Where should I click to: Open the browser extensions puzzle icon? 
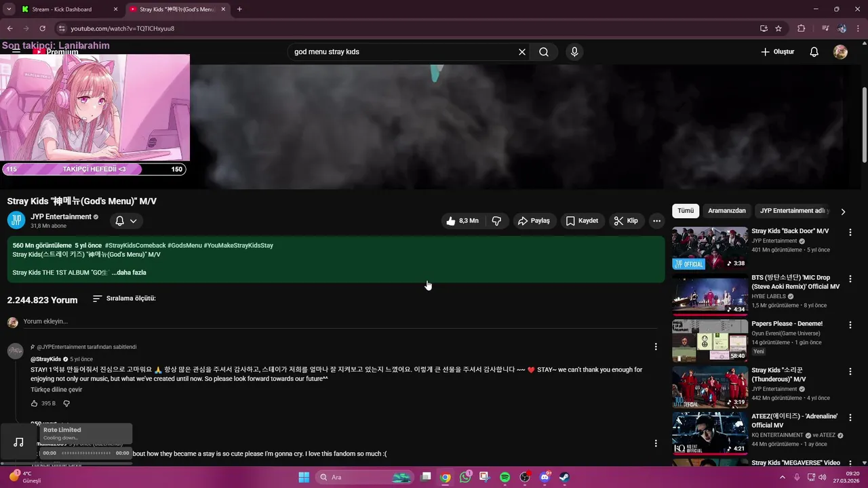802,28
